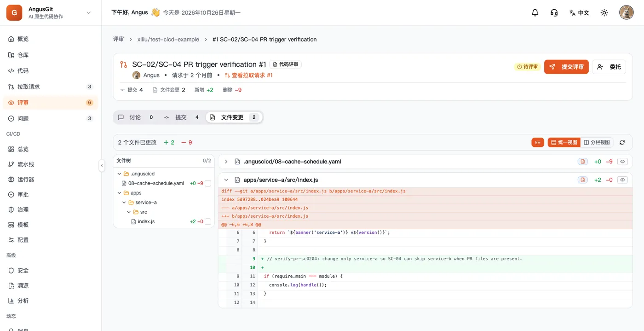Viewport: 644px width, 331px height.
Task: Select 08-cache-schedule.yaml in the file tree
Action: point(156,183)
